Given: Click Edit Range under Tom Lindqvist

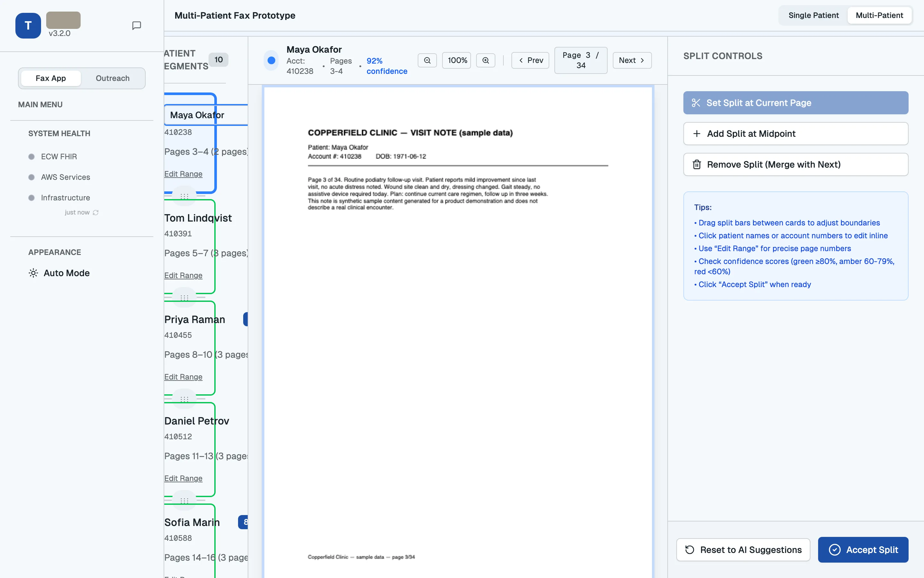Looking at the screenshot, I should tap(183, 276).
